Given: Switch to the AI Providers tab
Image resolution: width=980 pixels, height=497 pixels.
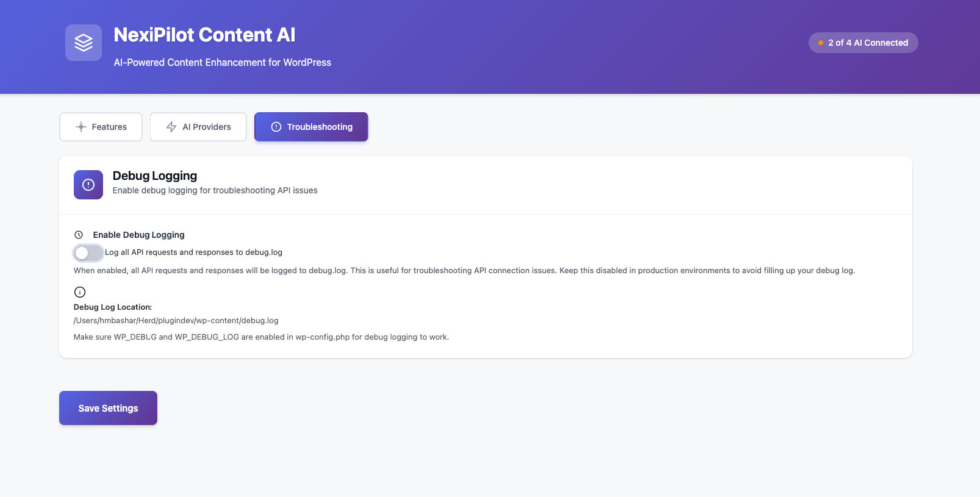Looking at the screenshot, I should coord(198,127).
